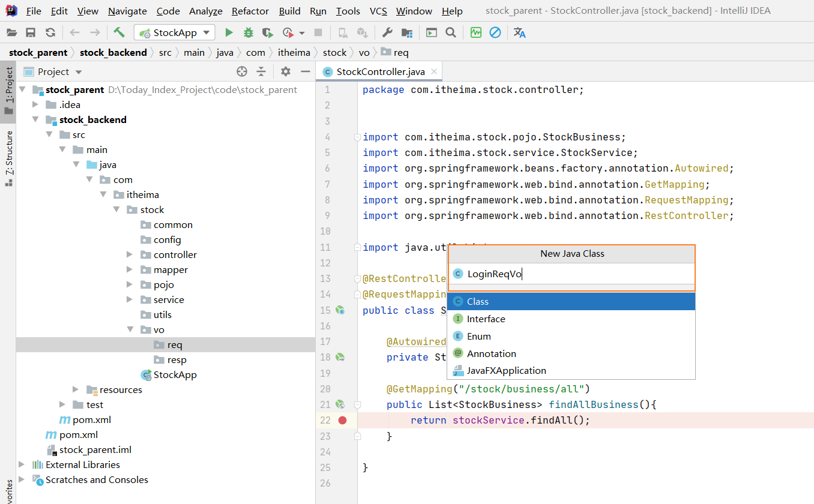814x504 pixels.
Task: Hide the Project tool window
Action: [x=305, y=71]
